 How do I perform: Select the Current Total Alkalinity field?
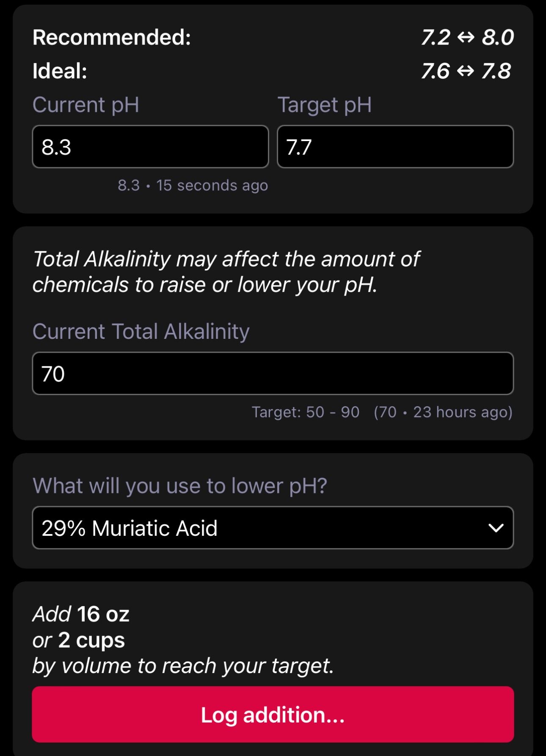273,373
